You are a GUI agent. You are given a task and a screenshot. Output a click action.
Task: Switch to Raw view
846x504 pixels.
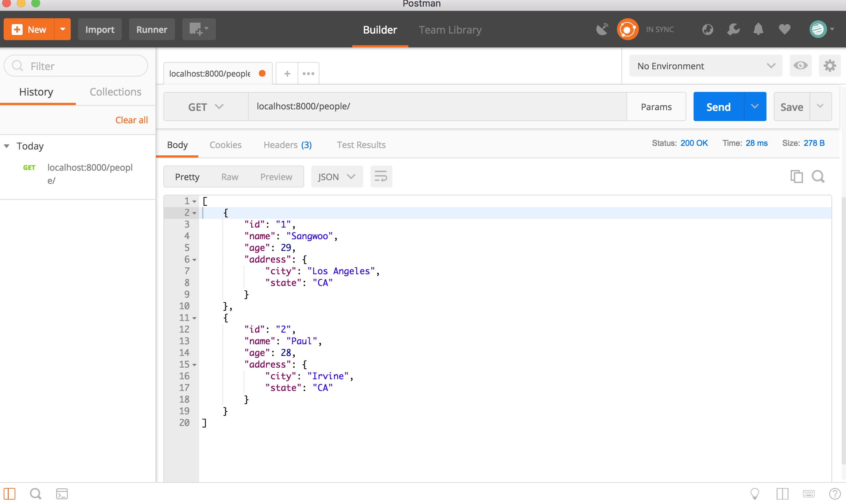[x=230, y=177]
